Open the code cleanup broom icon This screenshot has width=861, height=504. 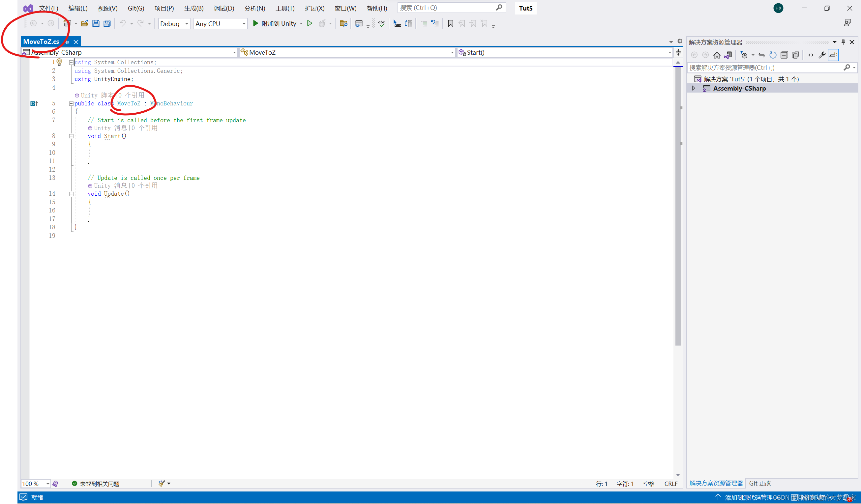pos(162,483)
